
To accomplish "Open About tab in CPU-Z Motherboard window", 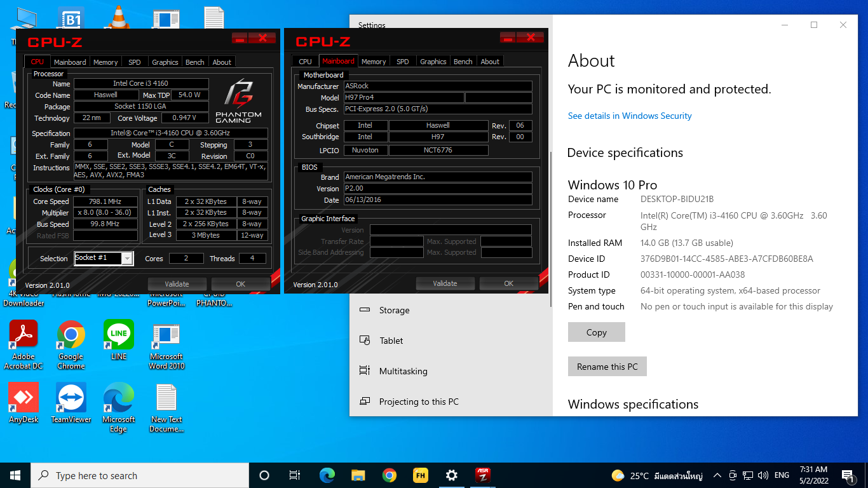I will click(x=490, y=62).
